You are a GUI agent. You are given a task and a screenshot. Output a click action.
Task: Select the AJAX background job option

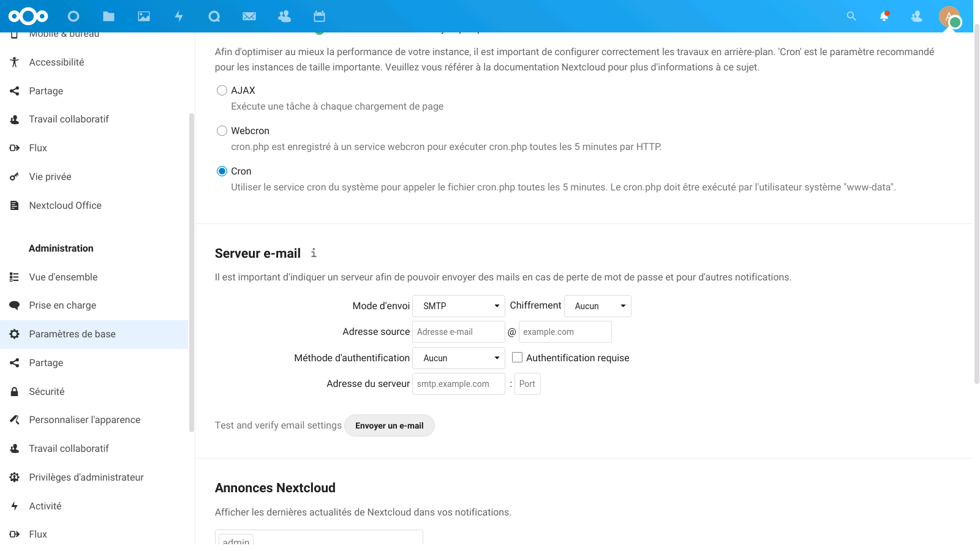tap(222, 91)
